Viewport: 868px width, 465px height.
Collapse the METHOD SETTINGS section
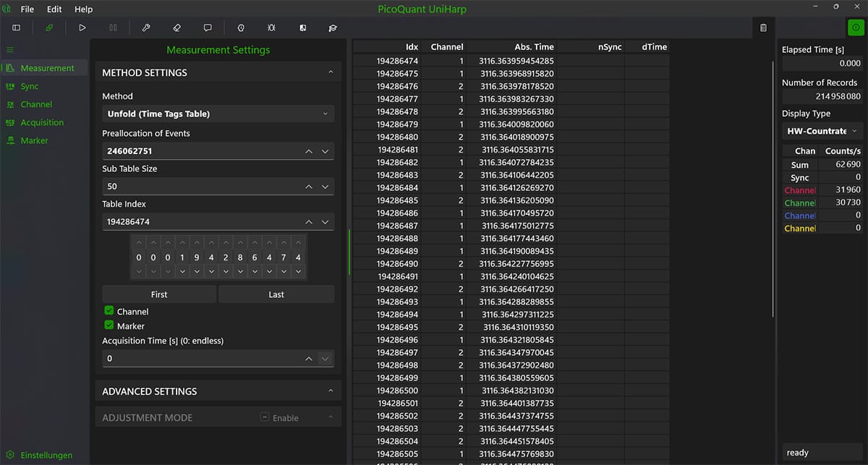pyautogui.click(x=331, y=72)
